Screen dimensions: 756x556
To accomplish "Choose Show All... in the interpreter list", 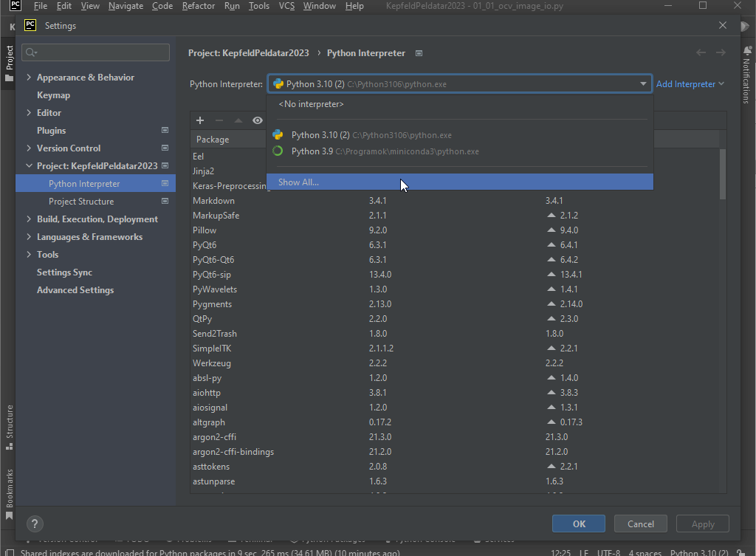I will coord(460,182).
